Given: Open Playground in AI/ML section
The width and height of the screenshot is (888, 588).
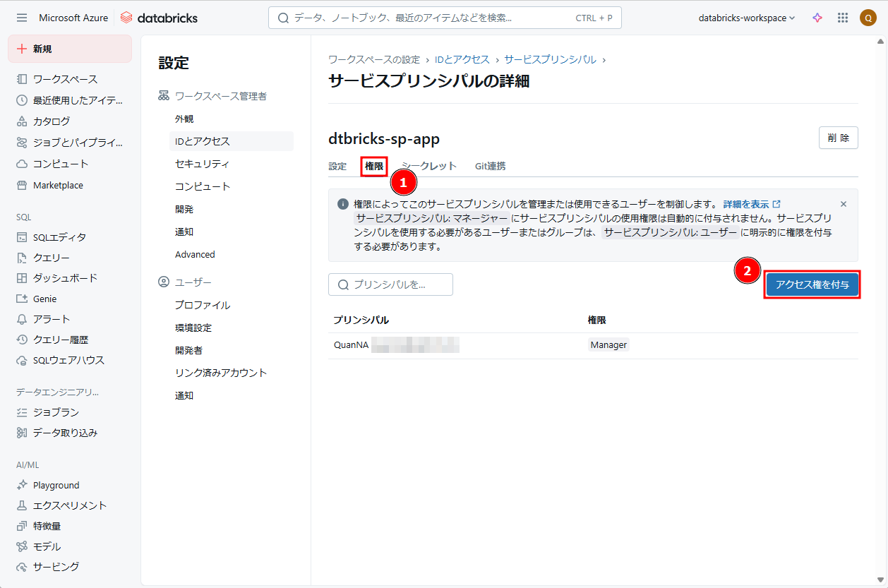Looking at the screenshot, I should (56, 485).
